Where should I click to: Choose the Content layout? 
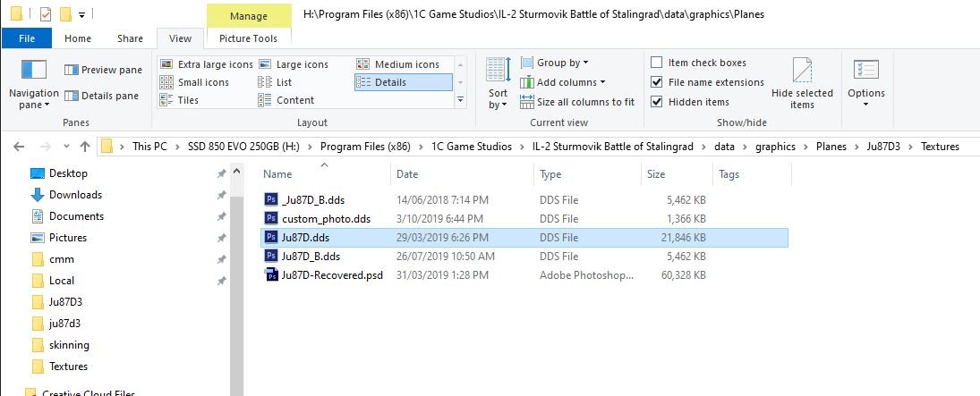pyautogui.click(x=286, y=100)
